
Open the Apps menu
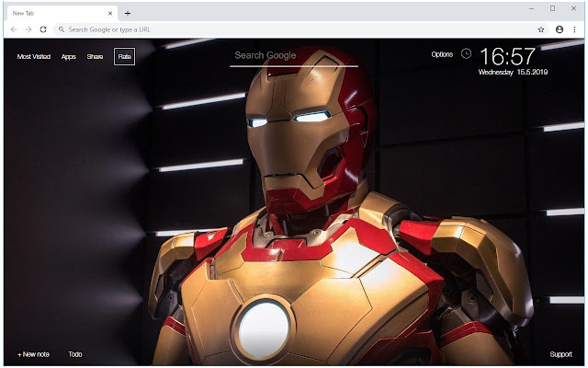coord(69,57)
